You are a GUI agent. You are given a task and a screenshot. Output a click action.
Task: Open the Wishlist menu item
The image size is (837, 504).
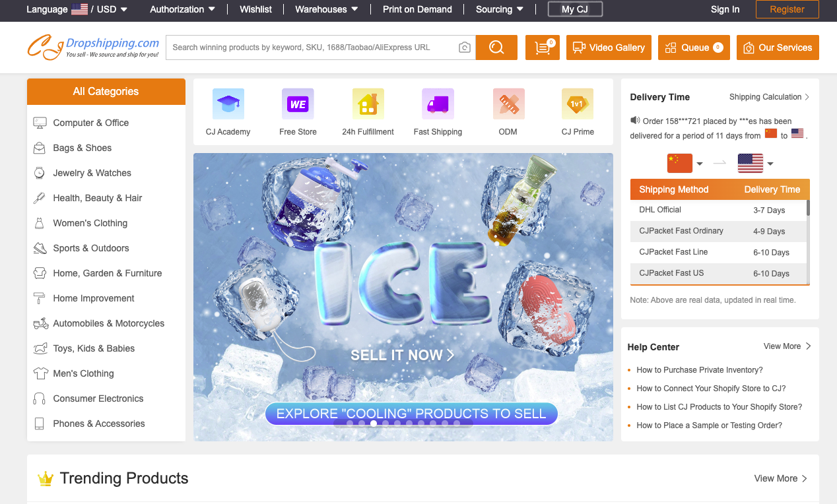click(x=255, y=9)
